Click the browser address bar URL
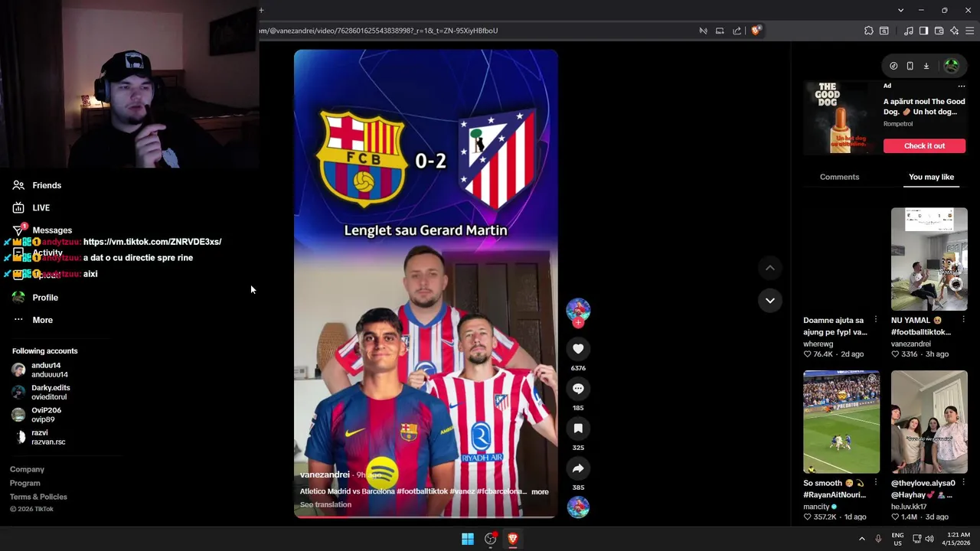Image resolution: width=980 pixels, height=551 pixels. point(379,31)
